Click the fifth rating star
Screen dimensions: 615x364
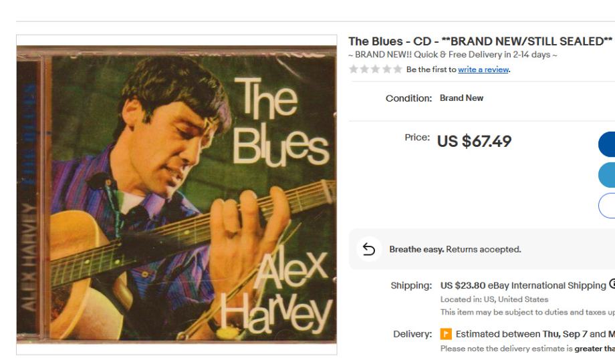(398, 69)
